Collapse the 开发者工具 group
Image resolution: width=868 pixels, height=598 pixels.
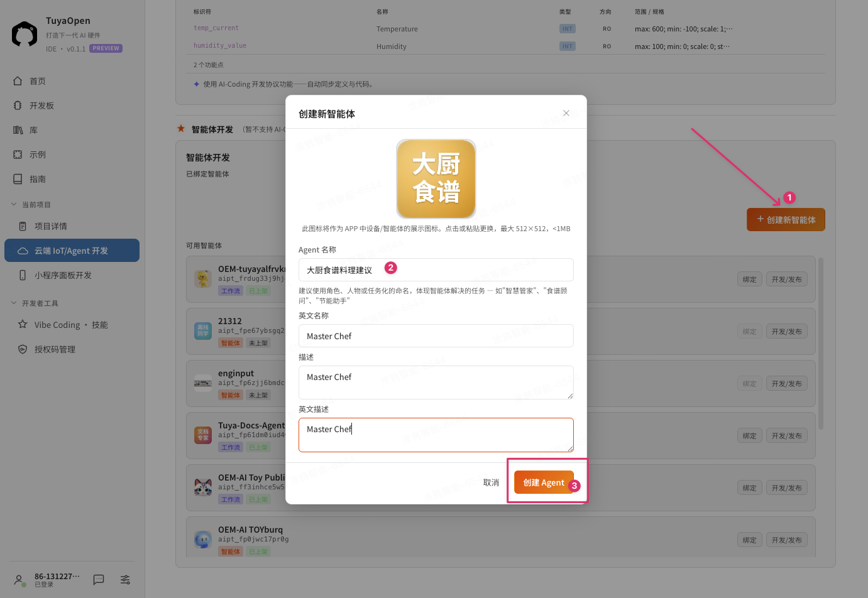[x=35, y=303]
